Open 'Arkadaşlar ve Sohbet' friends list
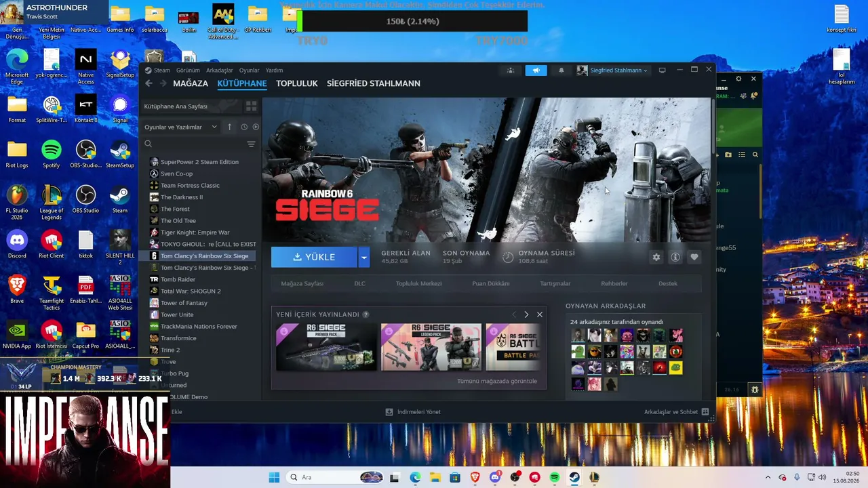This screenshot has width=868, height=488. pyautogui.click(x=676, y=412)
